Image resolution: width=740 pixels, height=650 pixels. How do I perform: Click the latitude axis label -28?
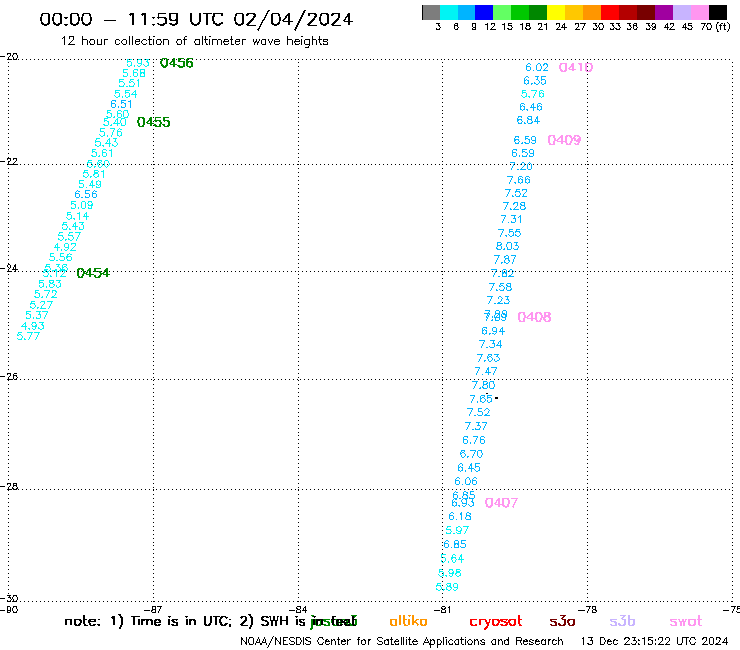[9, 486]
